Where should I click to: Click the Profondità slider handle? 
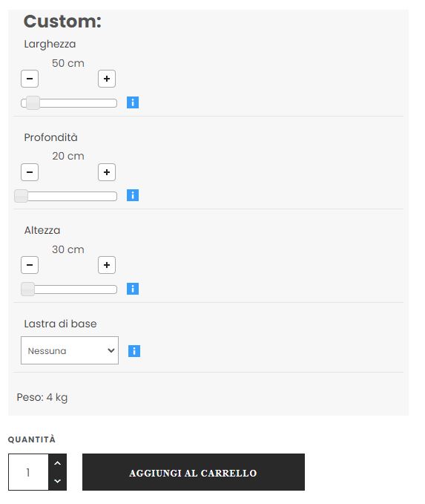[x=22, y=196]
